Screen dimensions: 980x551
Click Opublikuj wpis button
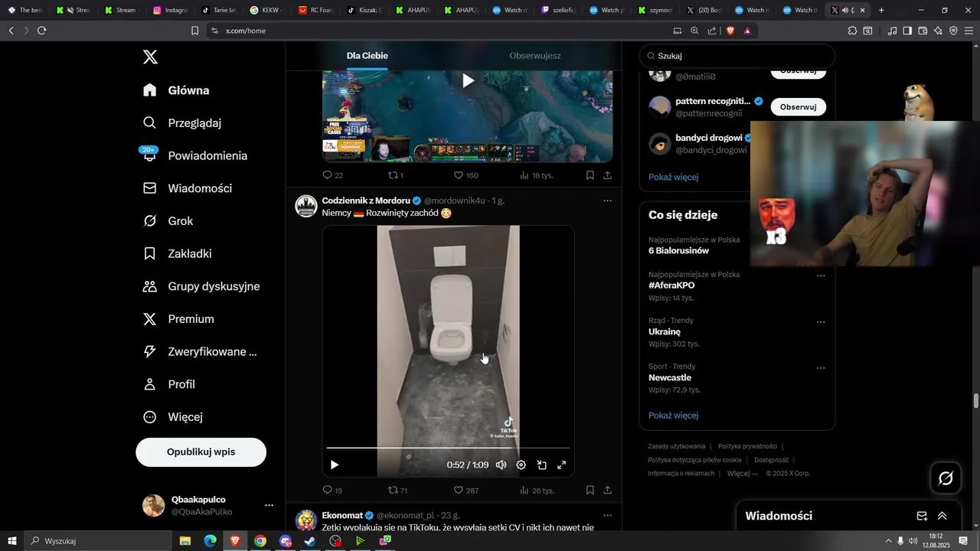(x=201, y=452)
